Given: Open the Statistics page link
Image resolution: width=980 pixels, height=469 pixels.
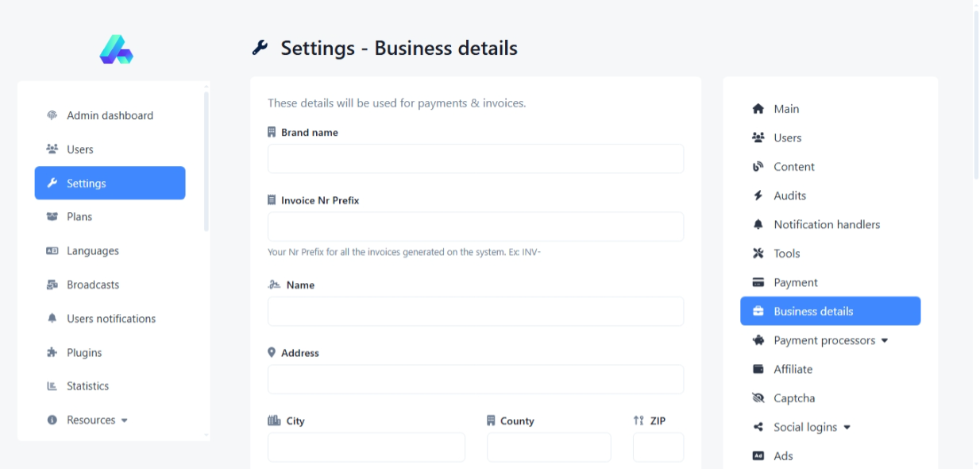Looking at the screenshot, I should click(87, 386).
